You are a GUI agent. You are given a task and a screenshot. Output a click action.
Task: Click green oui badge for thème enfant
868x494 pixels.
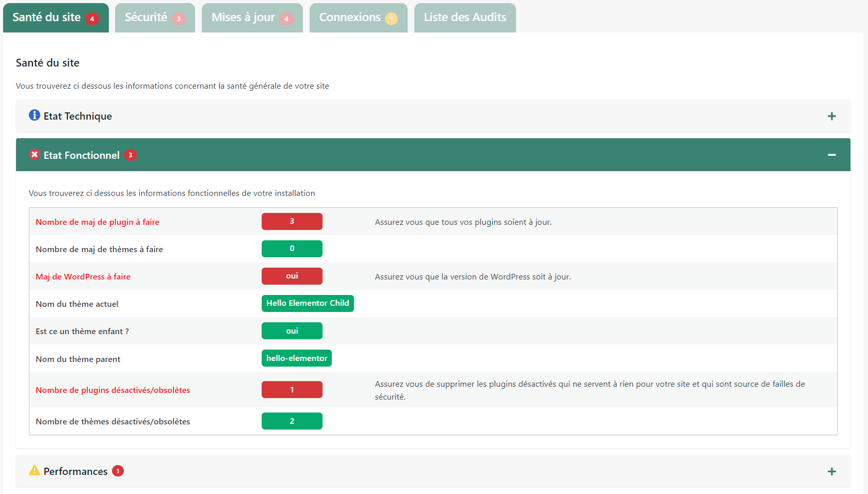tap(292, 331)
